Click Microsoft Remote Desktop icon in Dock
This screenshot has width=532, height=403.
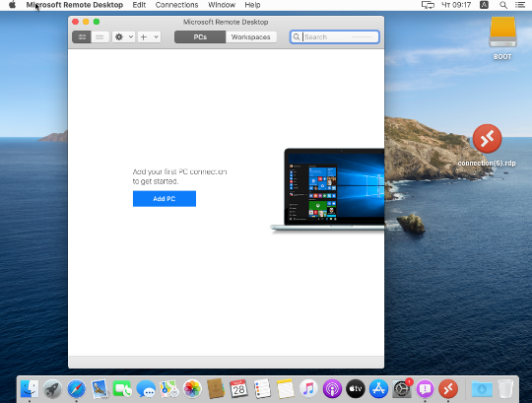(x=448, y=389)
